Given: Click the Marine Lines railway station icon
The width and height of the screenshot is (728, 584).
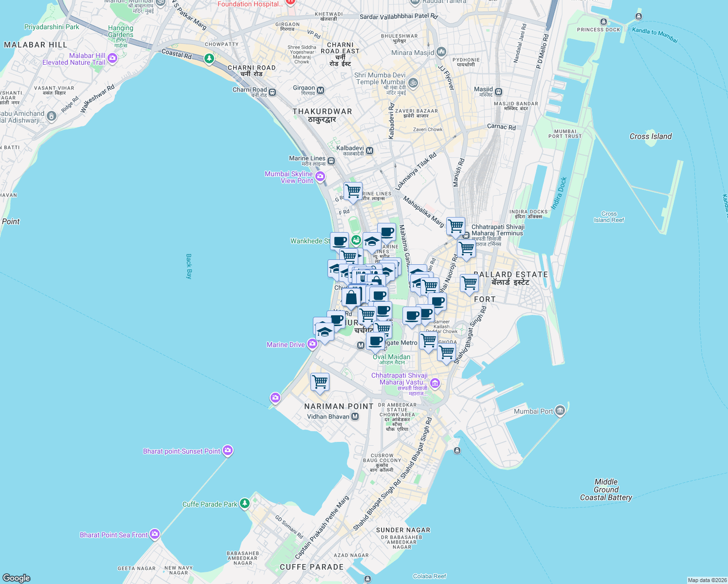Looking at the screenshot, I should point(331,161).
